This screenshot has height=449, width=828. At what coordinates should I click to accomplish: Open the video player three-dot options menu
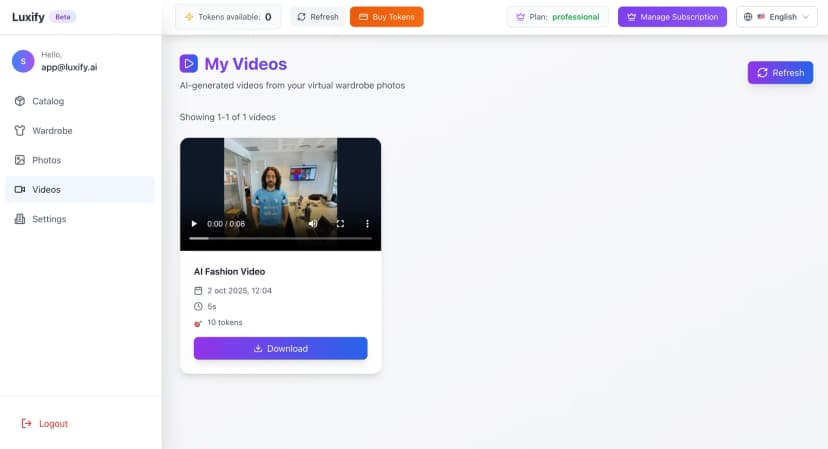tap(367, 224)
